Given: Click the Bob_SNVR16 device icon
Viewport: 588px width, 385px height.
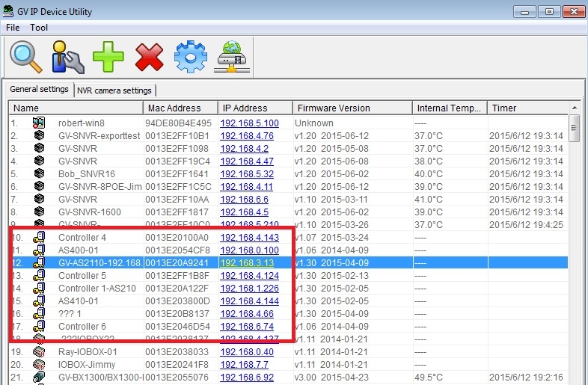Looking at the screenshot, I should (39, 174).
